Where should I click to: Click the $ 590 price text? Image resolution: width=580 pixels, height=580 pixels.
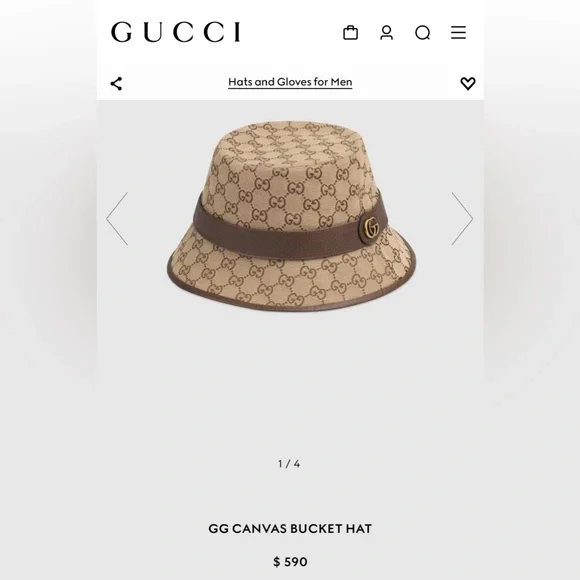pyautogui.click(x=290, y=562)
